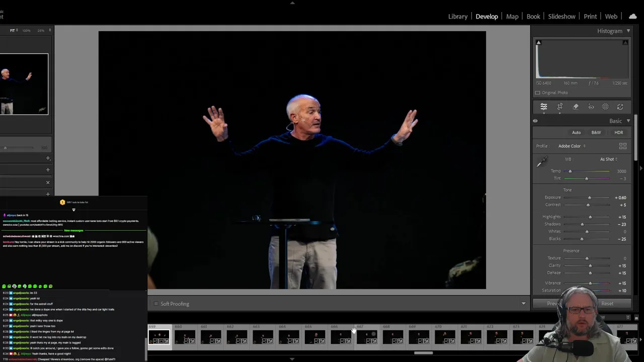Click ISO 6400 text under histogram
Screen dimensions: 644x362
543,83
